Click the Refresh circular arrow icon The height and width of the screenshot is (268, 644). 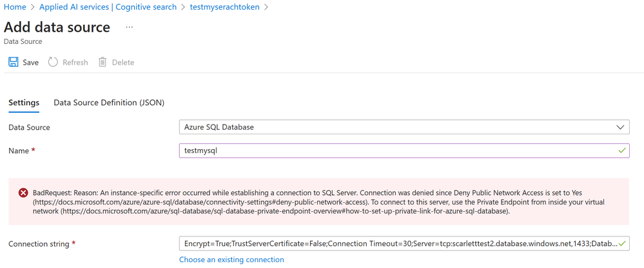pyautogui.click(x=53, y=62)
